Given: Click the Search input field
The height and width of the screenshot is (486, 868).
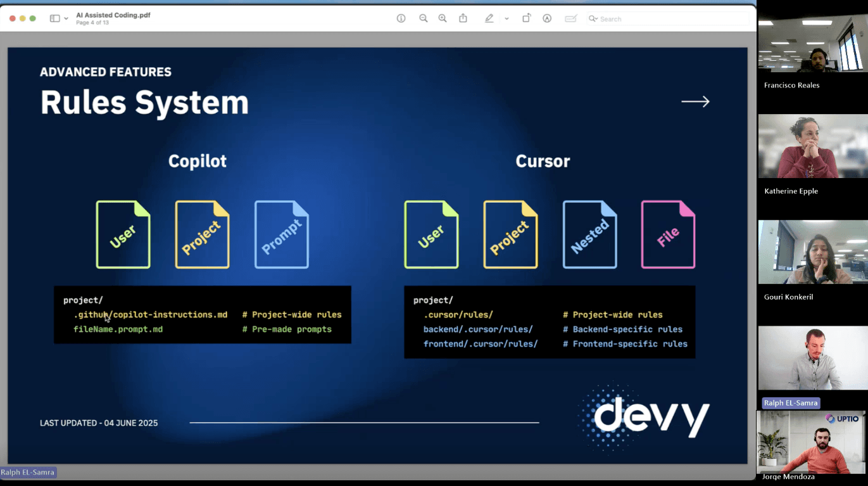Looking at the screenshot, I should (665, 18).
